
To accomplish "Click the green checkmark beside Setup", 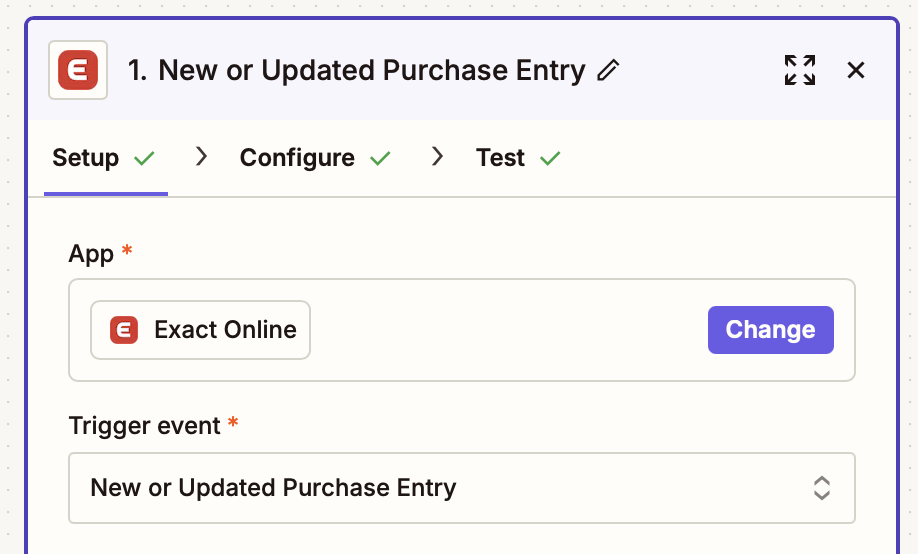I will coord(144,158).
